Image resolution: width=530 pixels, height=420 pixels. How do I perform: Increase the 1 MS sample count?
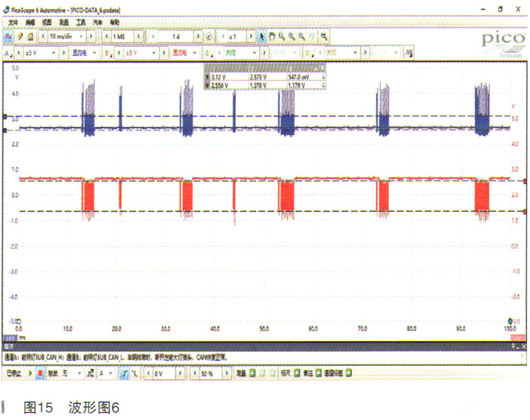pyautogui.click(x=139, y=36)
